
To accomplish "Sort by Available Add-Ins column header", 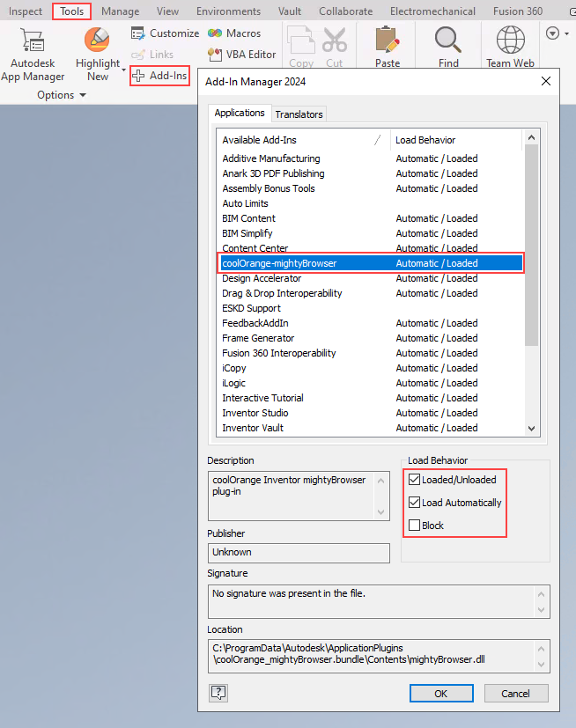I will coord(303,140).
